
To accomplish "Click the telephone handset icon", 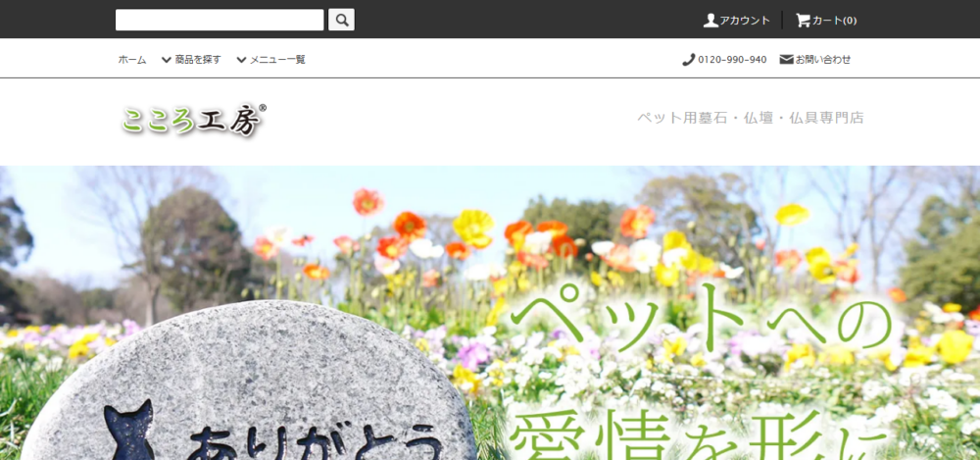I will 688,60.
